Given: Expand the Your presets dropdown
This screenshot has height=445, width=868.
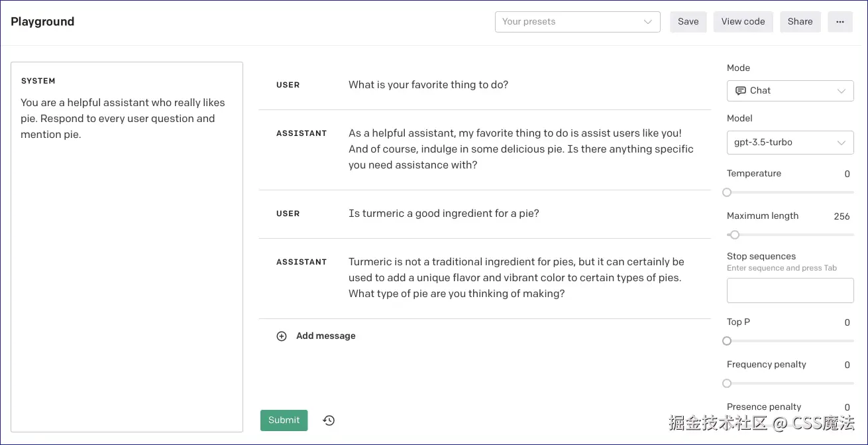Looking at the screenshot, I should [577, 22].
